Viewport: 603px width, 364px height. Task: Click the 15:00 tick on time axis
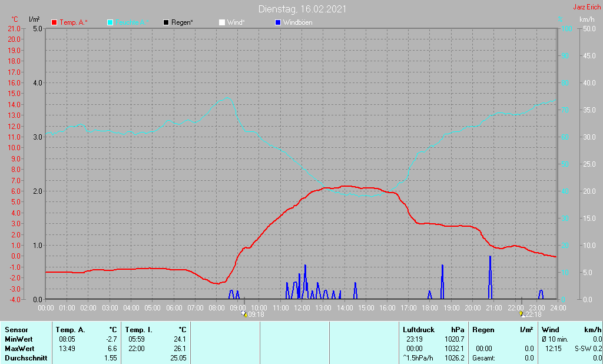[366, 308]
